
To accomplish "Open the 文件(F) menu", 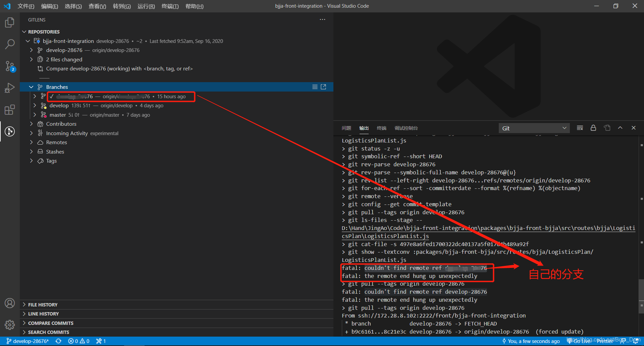I will [x=26, y=6].
